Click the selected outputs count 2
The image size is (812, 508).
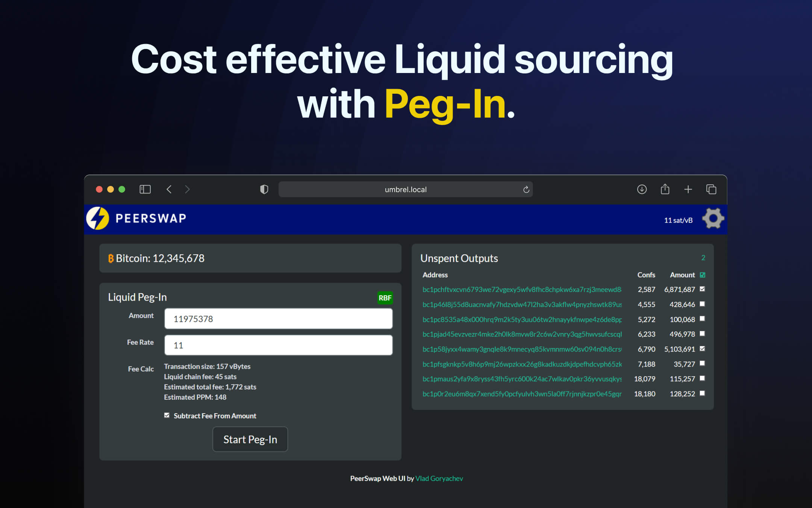pos(703,258)
